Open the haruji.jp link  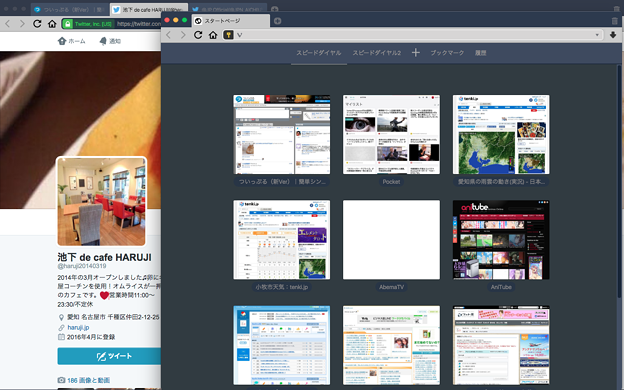pos(78,328)
